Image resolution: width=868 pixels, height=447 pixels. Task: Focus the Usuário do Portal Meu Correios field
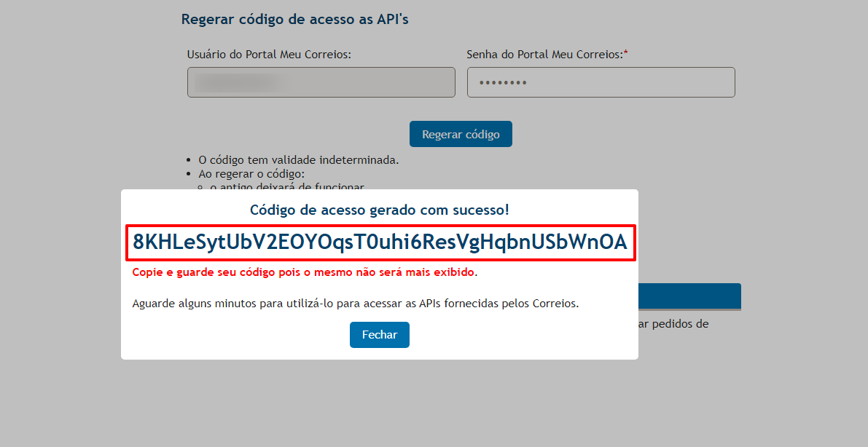(321, 82)
